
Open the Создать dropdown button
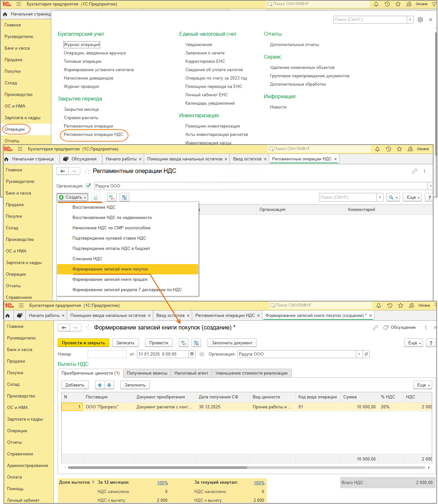[73, 197]
